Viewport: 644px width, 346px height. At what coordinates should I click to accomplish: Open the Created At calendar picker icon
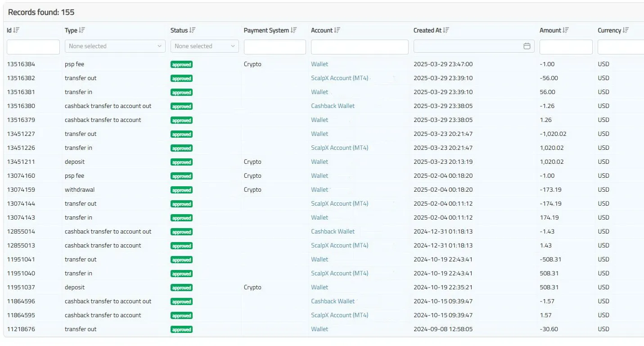pos(527,46)
